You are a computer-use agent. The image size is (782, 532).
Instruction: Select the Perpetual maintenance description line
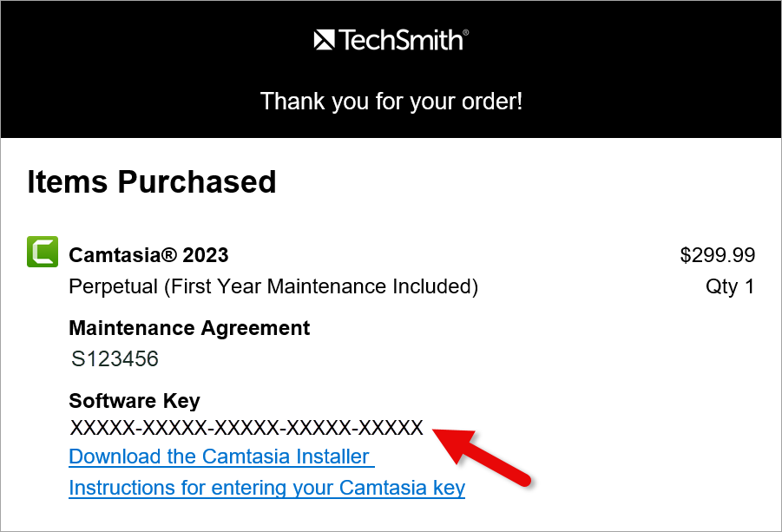click(x=273, y=286)
